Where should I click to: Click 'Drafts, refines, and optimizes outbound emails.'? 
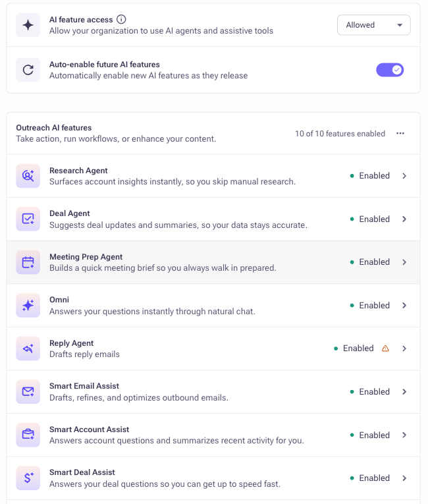(139, 398)
